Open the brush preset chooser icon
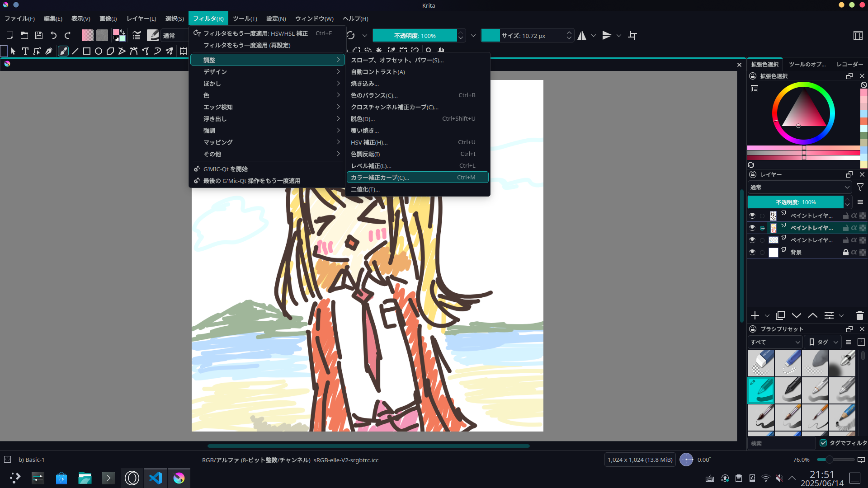The height and width of the screenshot is (488, 868). point(153,35)
